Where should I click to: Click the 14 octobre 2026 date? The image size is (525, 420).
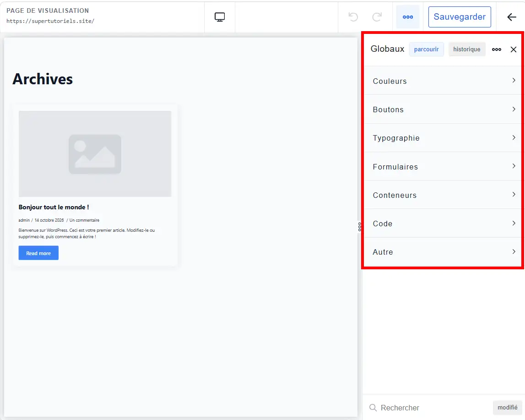click(x=49, y=220)
